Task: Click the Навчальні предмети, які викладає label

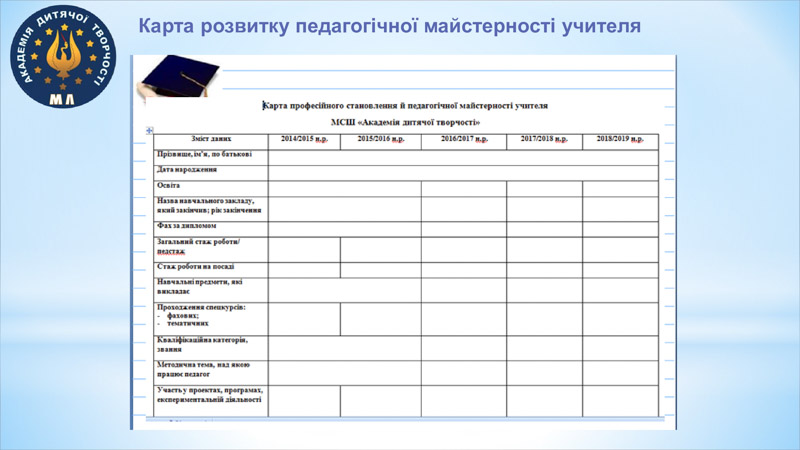Action: [x=199, y=287]
